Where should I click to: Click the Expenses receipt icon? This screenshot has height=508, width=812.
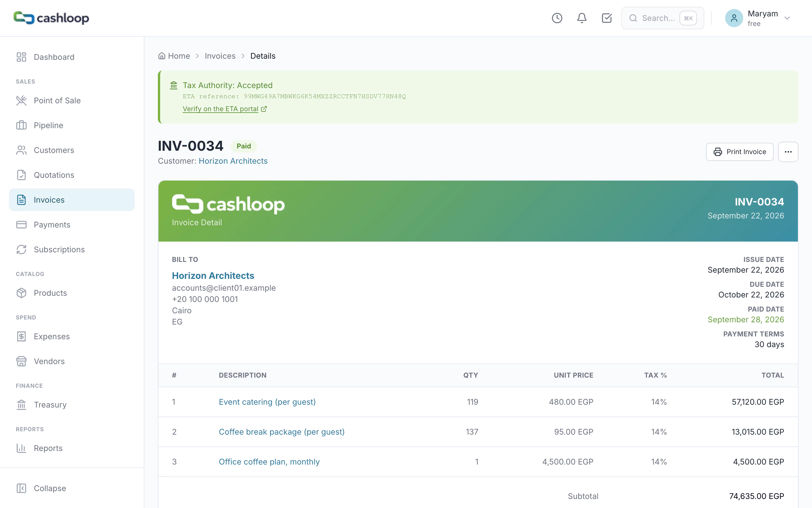[x=21, y=336]
